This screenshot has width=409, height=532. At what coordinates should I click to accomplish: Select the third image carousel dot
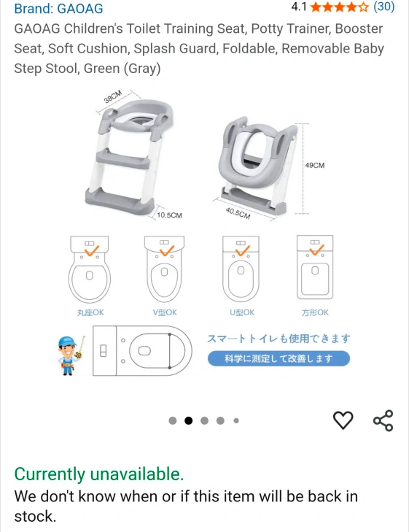[x=204, y=421]
